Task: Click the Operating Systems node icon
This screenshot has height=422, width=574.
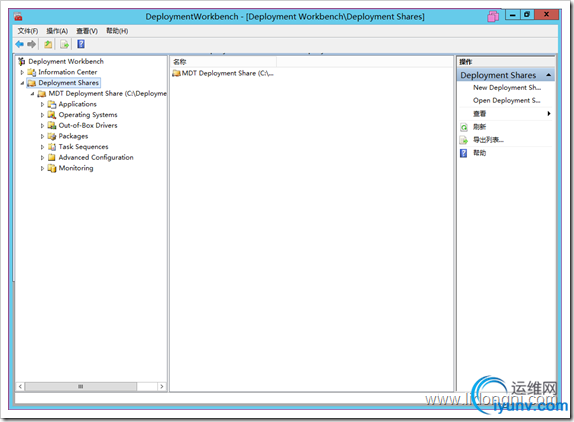Action: [52, 115]
